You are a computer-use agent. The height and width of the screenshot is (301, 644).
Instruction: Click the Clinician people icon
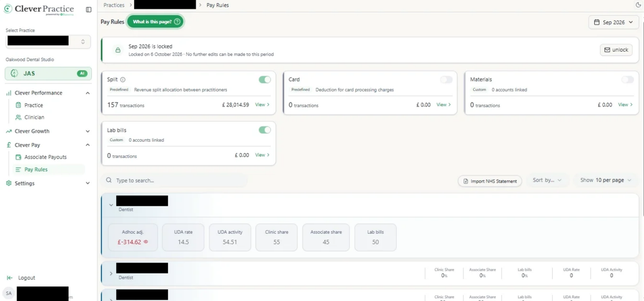click(x=18, y=117)
